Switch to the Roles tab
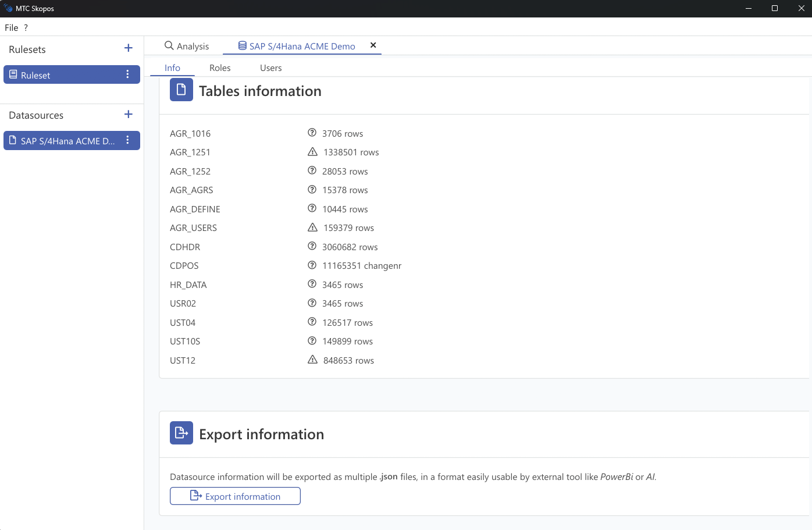Image resolution: width=812 pixels, height=530 pixels. 219,67
